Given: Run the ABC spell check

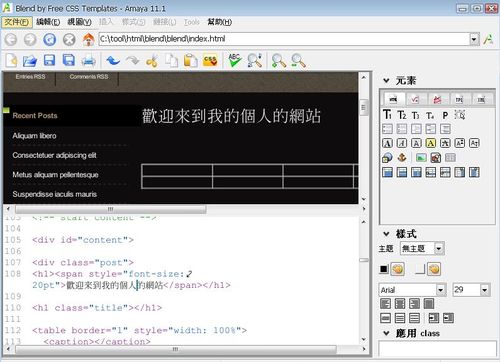Looking at the screenshot, I should click(x=235, y=60).
